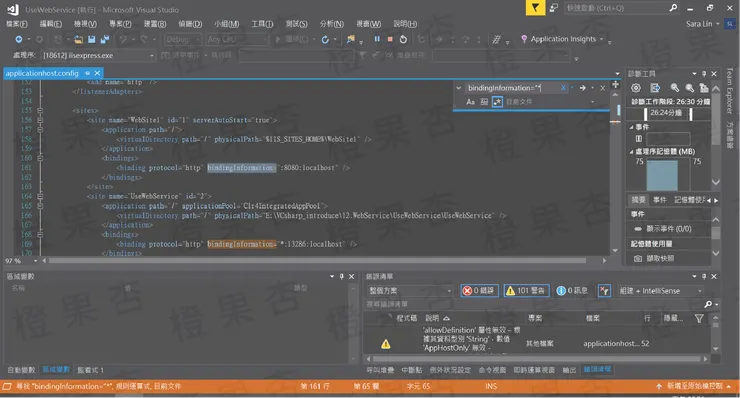Image resolution: width=740 pixels, height=398 pixels.
Task: Click the Show Events icon in Diagnostic Tools
Action: pos(638,229)
